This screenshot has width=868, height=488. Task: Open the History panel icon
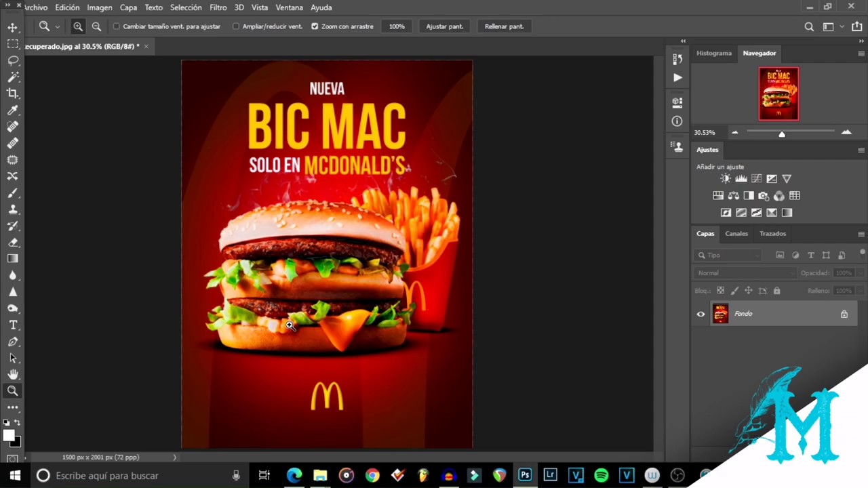click(x=677, y=60)
